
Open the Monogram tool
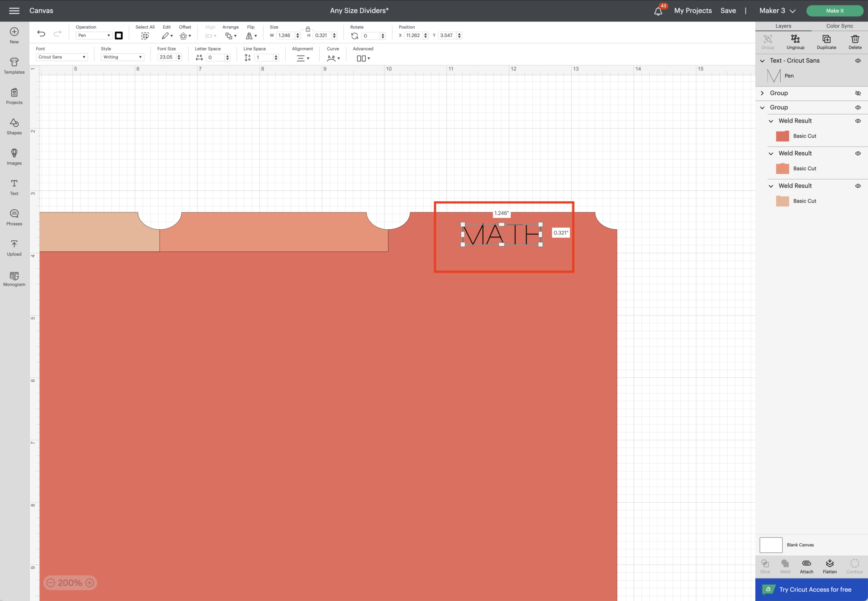(x=14, y=278)
